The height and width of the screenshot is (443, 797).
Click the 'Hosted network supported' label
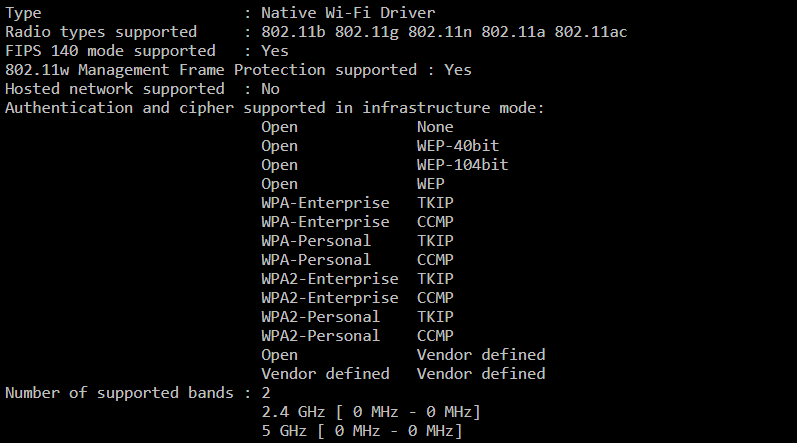pyautogui.click(x=115, y=89)
